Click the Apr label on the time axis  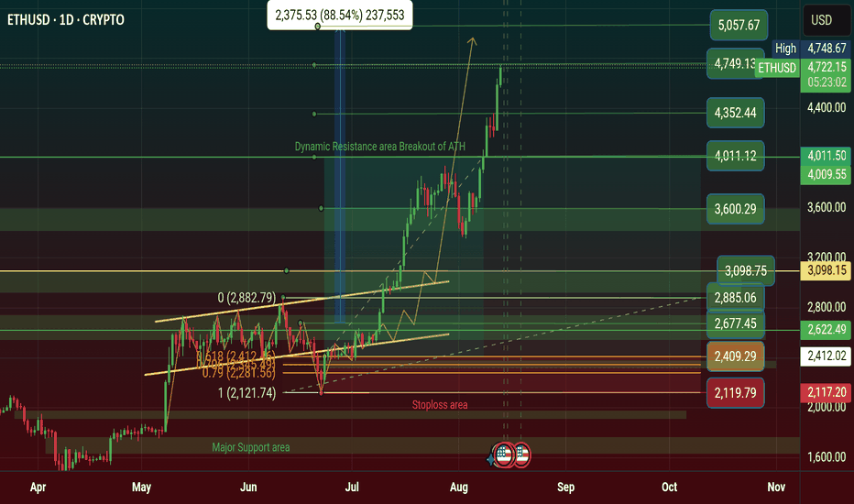click(x=38, y=488)
